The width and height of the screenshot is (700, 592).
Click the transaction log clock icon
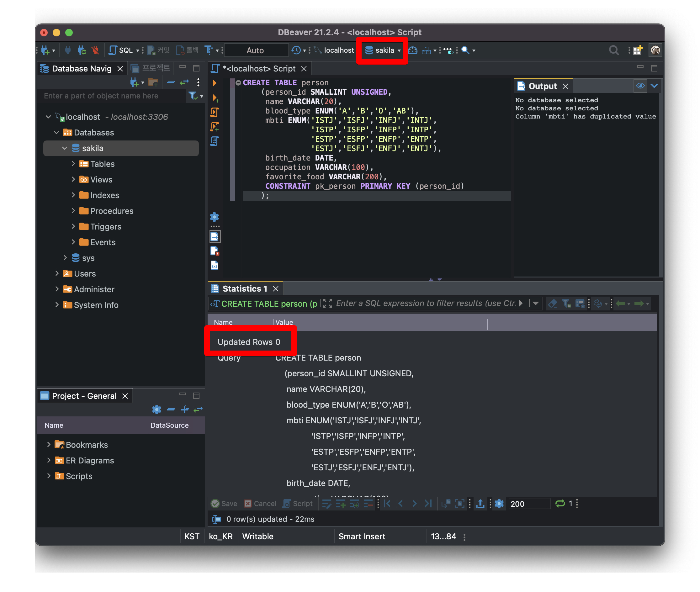[x=296, y=50]
